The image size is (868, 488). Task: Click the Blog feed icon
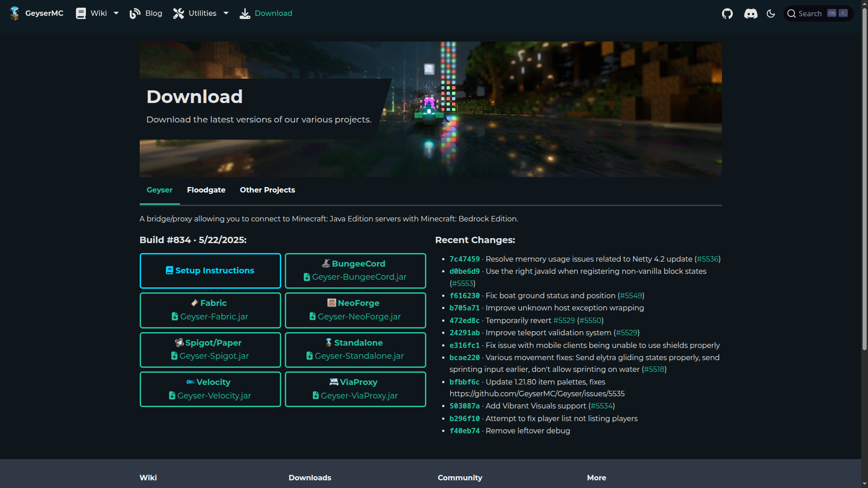tap(135, 14)
